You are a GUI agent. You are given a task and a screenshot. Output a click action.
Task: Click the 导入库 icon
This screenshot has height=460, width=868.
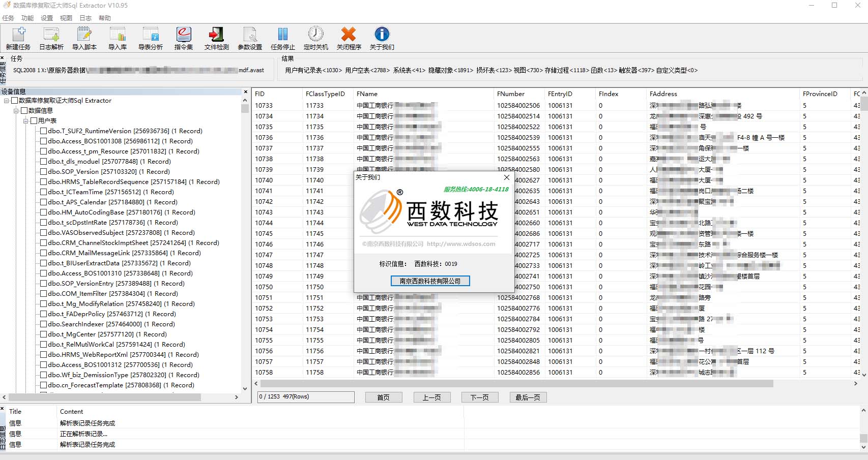[x=118, y=39]
